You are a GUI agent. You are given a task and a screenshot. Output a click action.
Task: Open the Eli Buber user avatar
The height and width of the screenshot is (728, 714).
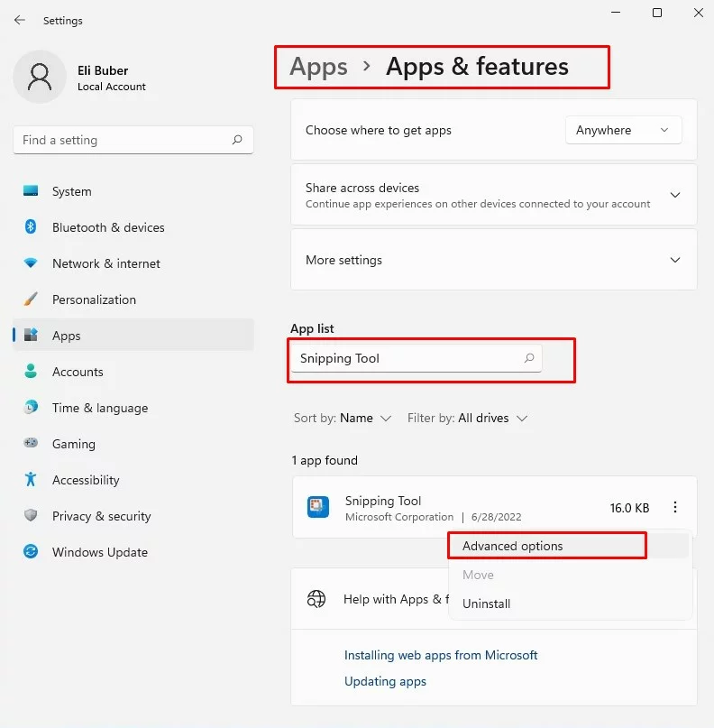tap(40, 77)
